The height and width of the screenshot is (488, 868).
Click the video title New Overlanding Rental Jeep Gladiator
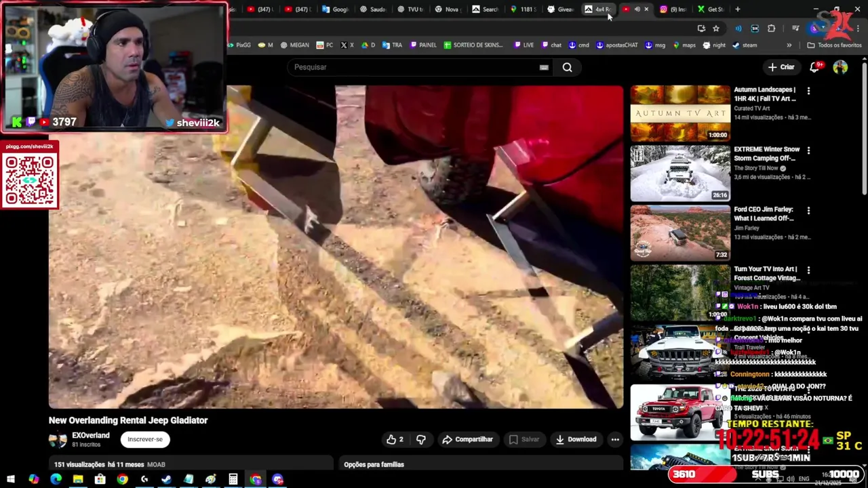[128, 420]
